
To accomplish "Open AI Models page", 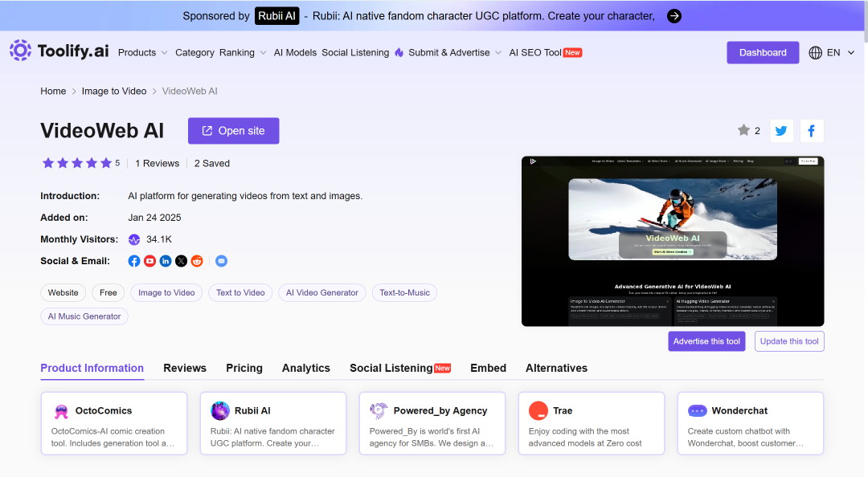I will point(295,52).
